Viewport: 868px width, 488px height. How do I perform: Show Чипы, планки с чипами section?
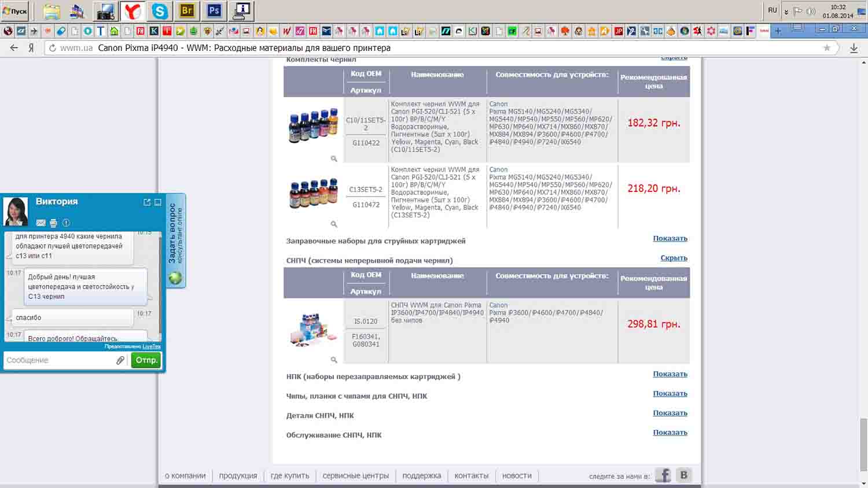coord(670,394)
